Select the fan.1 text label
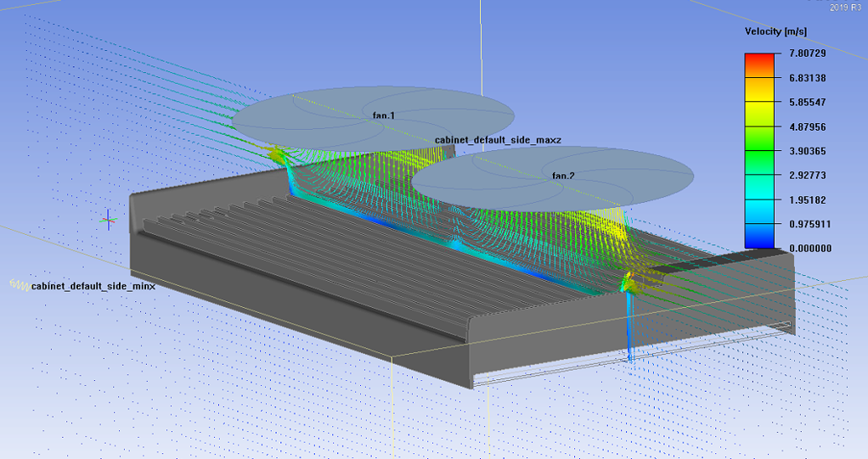868x459 pixels. click(384, 115)
